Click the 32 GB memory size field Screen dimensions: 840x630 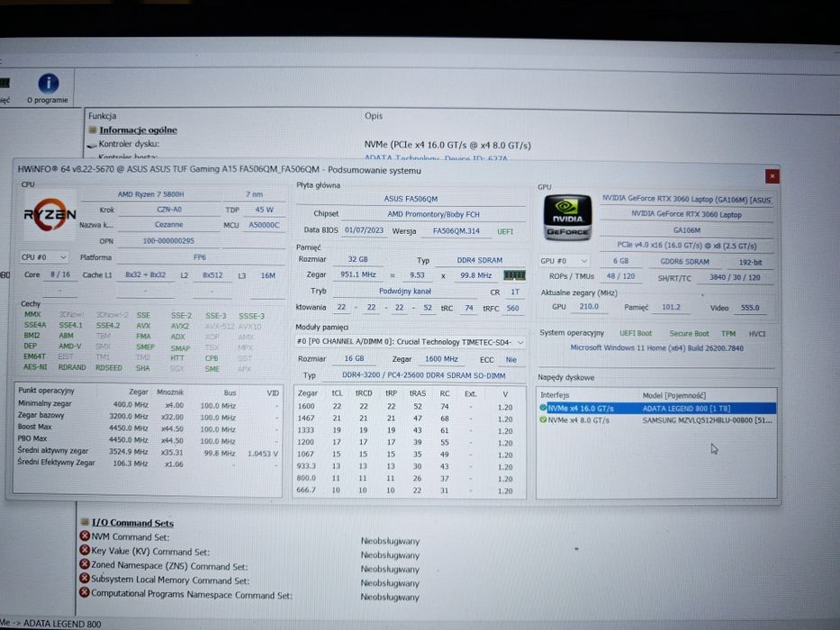click(357, 259)
